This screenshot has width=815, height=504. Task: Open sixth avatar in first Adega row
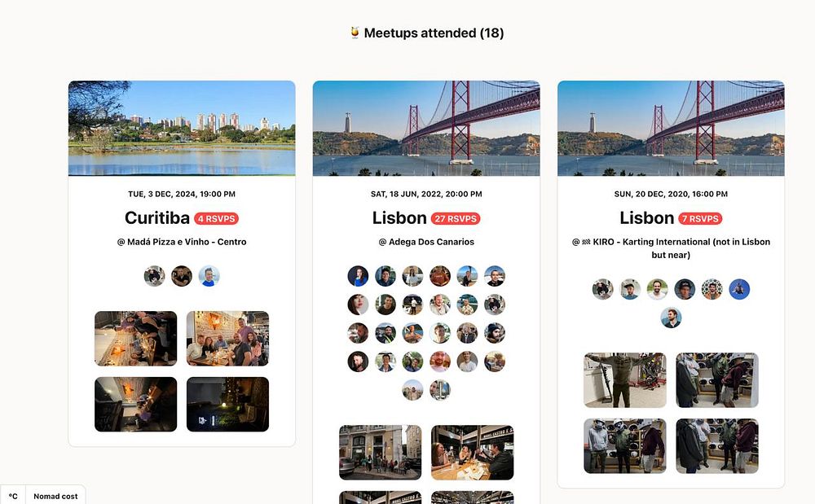[495, 276]
